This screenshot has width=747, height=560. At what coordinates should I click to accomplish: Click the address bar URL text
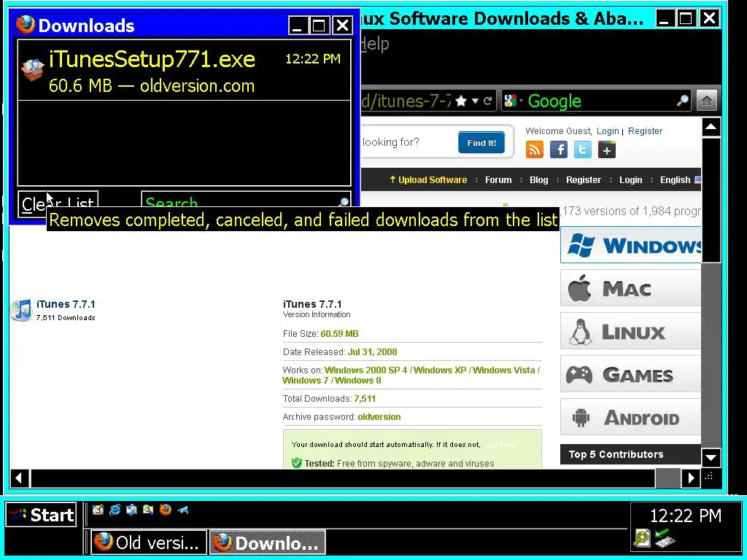(x=406, y=101)
